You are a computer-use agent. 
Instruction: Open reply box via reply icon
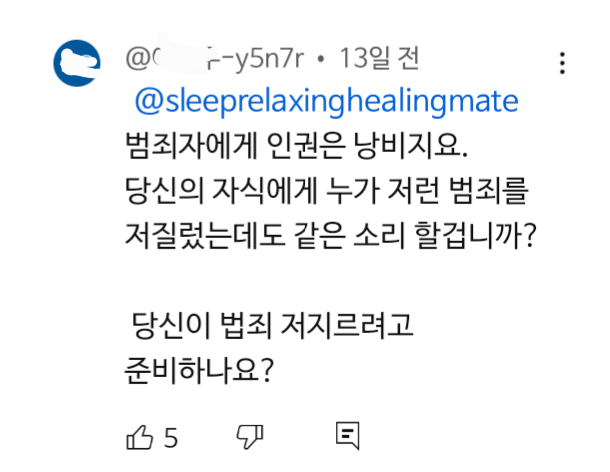coord(346,437)
